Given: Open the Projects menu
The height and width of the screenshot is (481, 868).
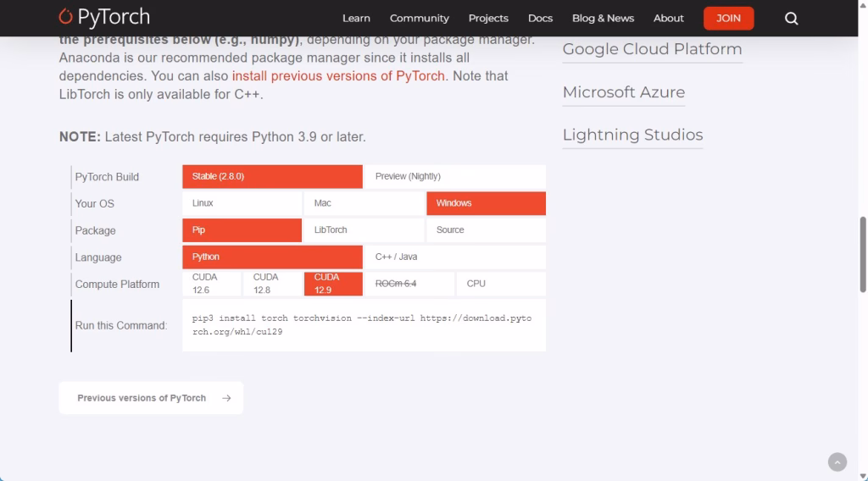Looking at the screenshot, I should [x=488, y=19].
